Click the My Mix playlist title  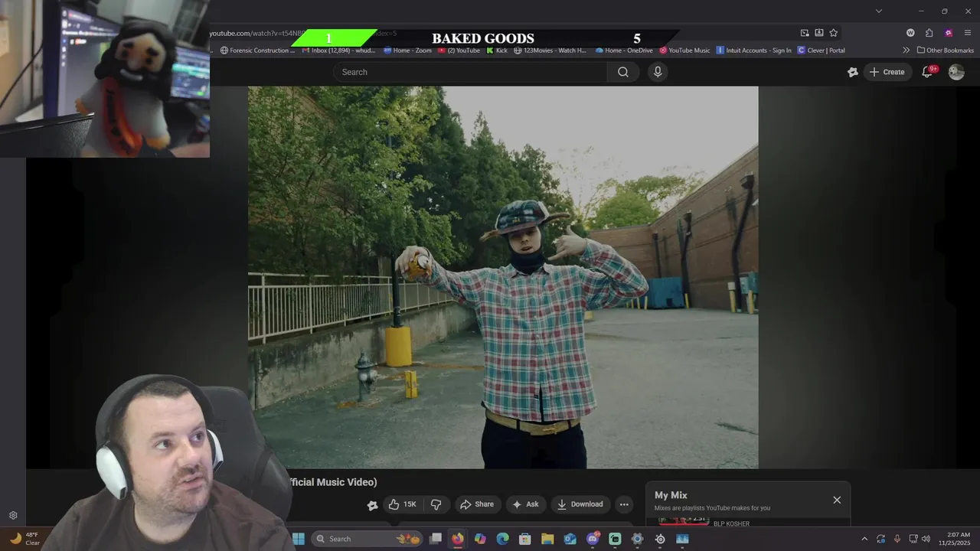click(x=671, y=495)
